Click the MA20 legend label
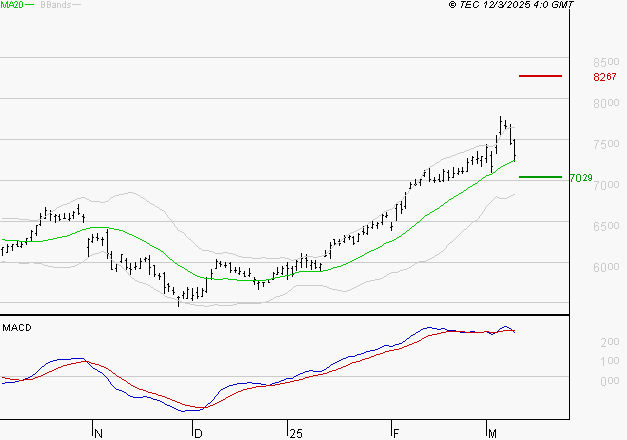627x440 pixels. [12, 5]
